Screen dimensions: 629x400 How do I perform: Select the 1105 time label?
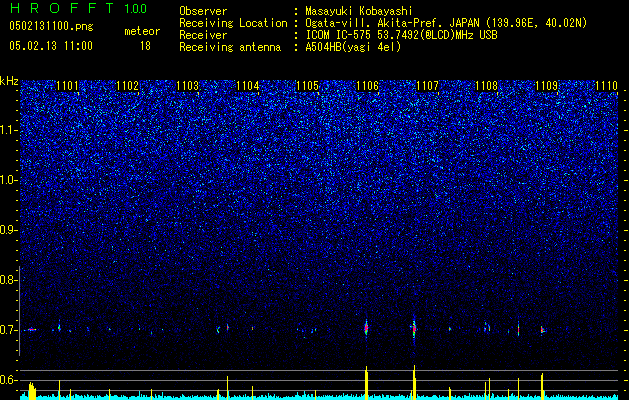(x=307, y=86)
